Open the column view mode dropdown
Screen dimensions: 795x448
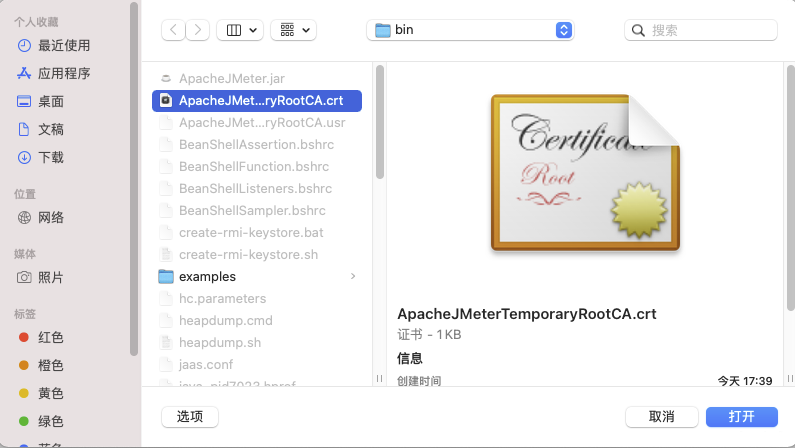tap(240, 30)
